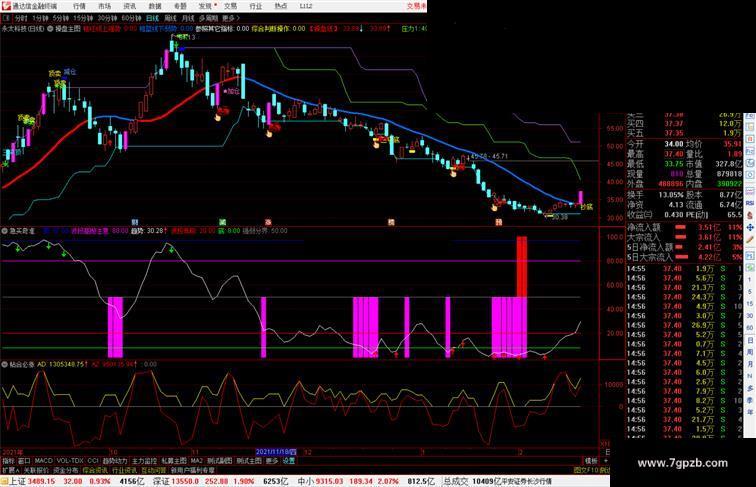Select the MA2 indicator tab

197,461
